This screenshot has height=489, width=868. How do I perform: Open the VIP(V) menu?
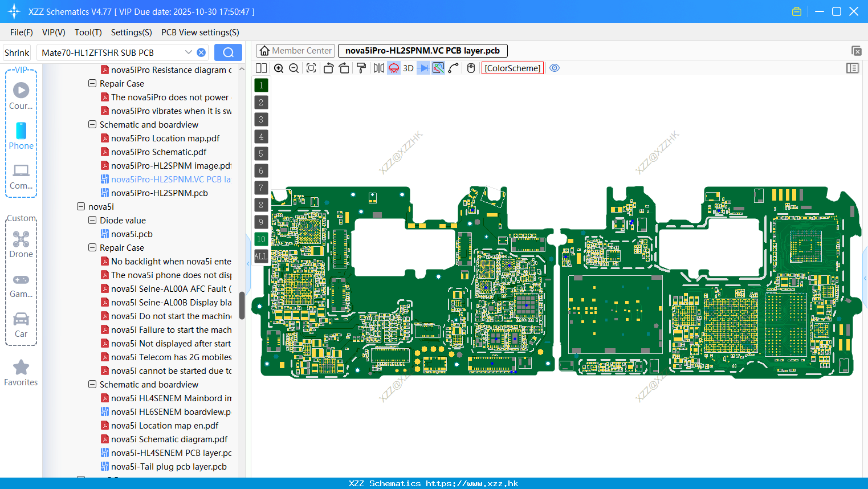(54, 32)
